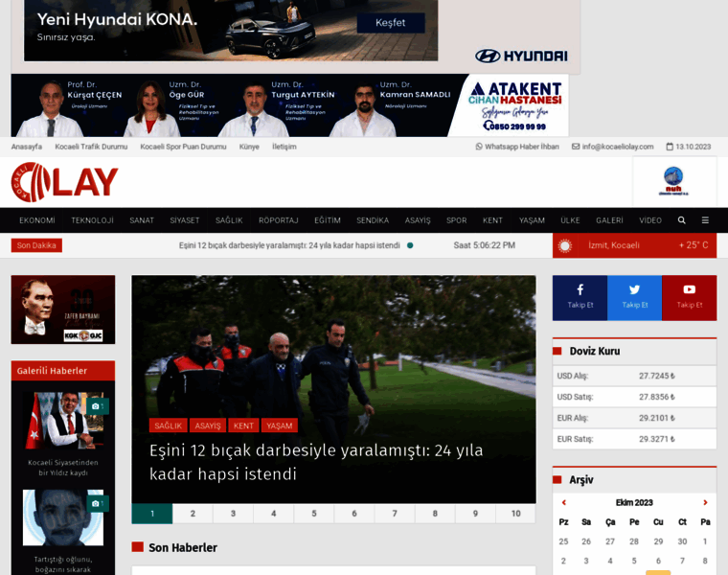Follow on YouTube via Takip Et tile
Image resolution: width=728 pixels, height=575 pixels.
click(x=689, y=298)
